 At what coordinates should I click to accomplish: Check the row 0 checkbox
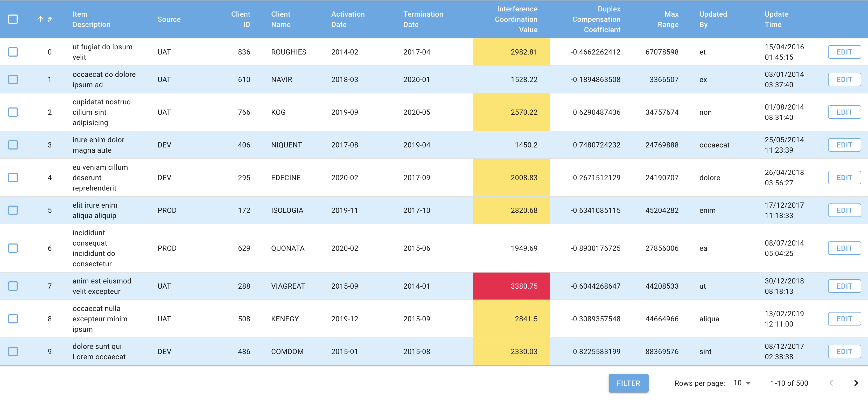point(13,52)
